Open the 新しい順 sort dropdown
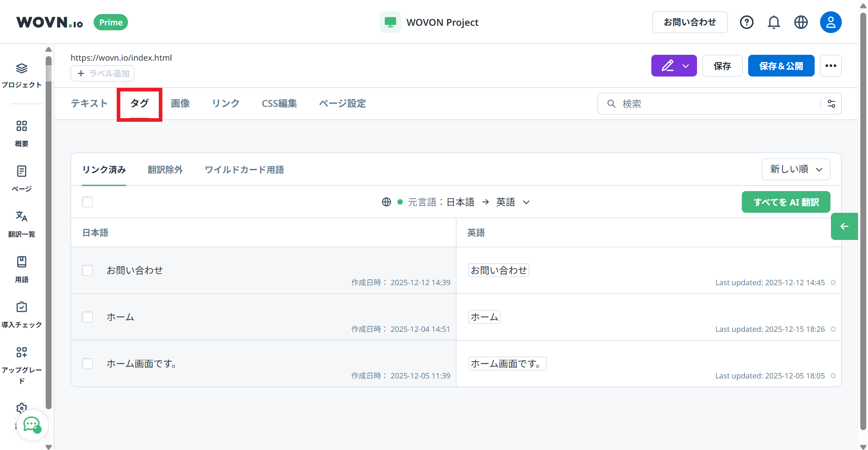Screen dimensions: 868x450 [796, 169]
